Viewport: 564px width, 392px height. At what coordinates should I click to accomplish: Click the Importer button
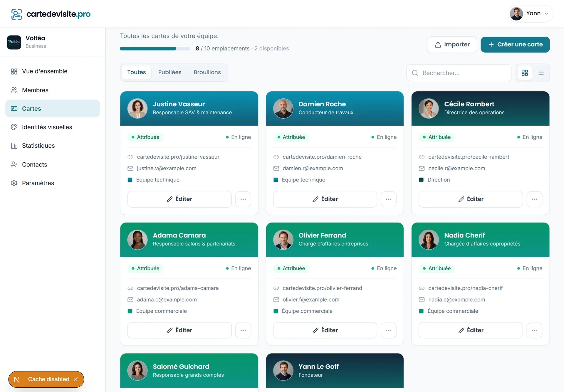click(x=452, y=45)
